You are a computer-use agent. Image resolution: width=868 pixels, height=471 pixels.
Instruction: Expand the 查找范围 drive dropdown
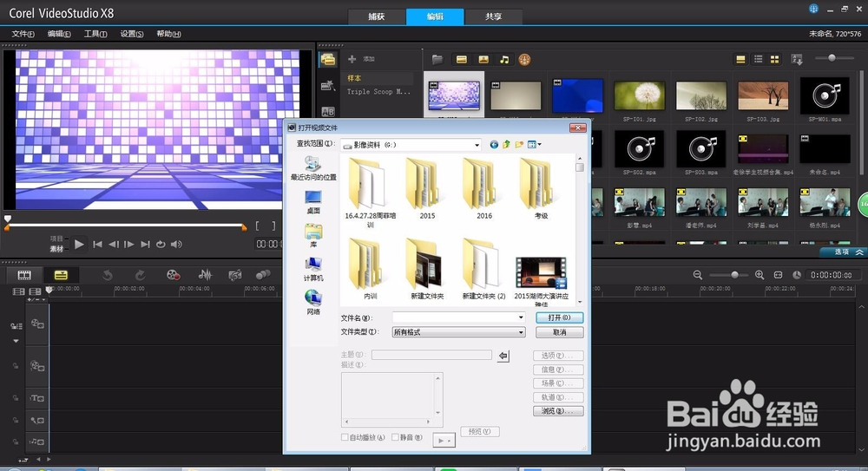point(476,145)
